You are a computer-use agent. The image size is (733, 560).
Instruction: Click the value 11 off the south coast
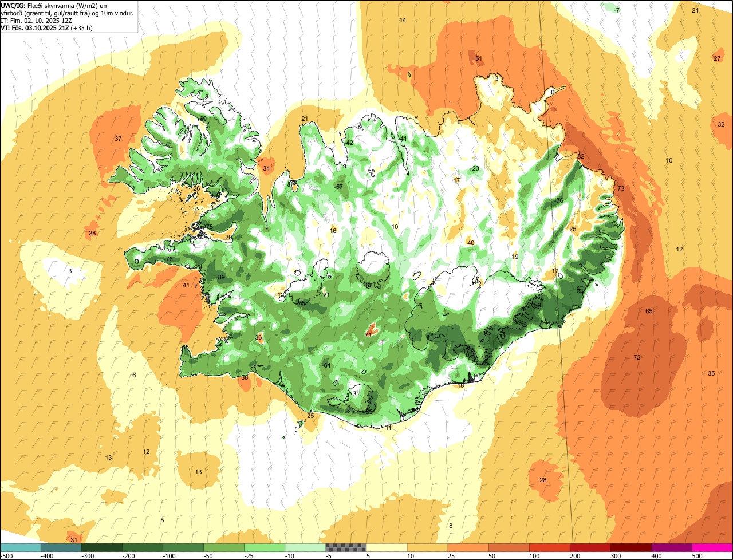[388, 428]
